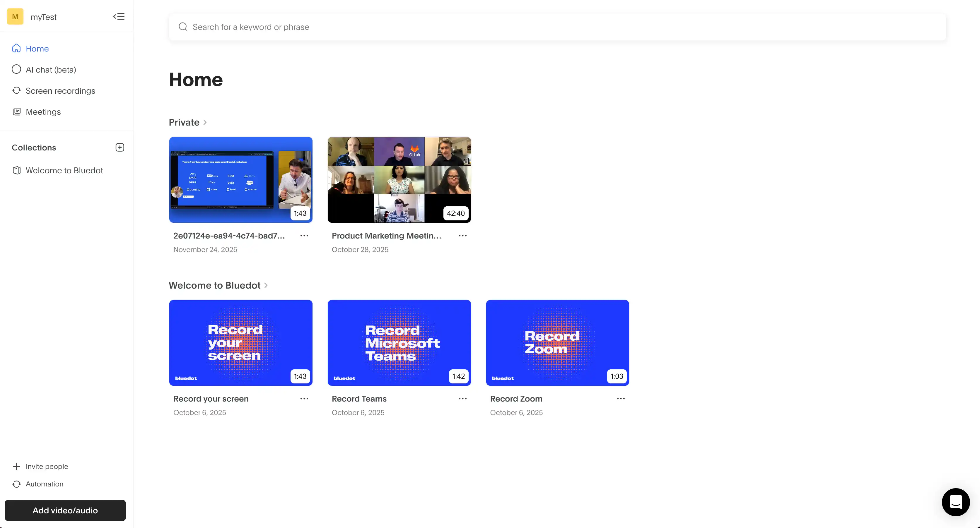Open options for Product Marketing Meeting
This screenshot has height=528, width=980.
coord(462,236)
